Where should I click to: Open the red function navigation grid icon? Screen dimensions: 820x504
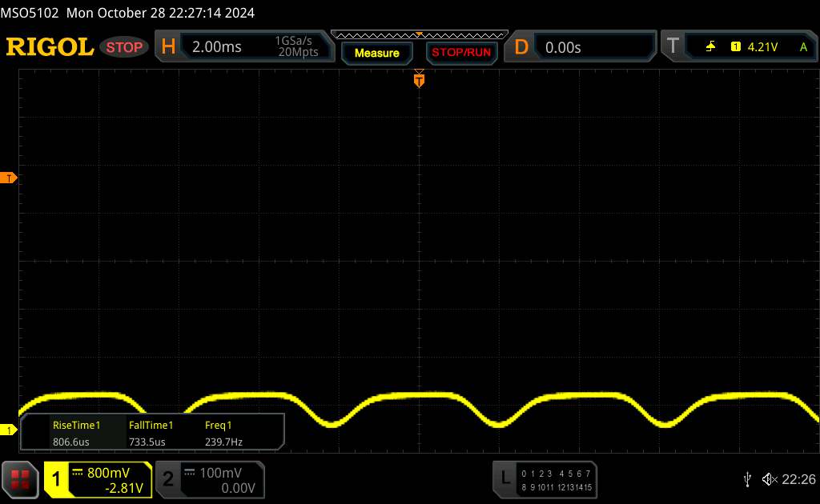(21, 479)
